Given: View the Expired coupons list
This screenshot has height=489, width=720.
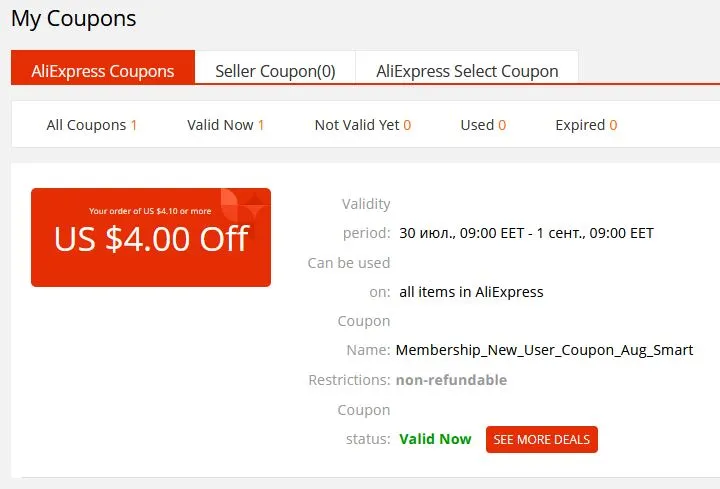Looking at the screenshot, I should pos(586,125).
